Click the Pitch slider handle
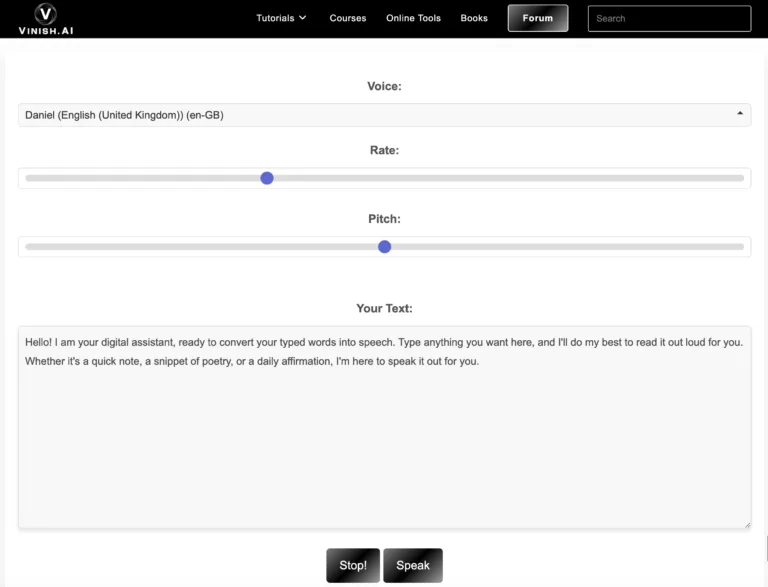 pos(384,246)
